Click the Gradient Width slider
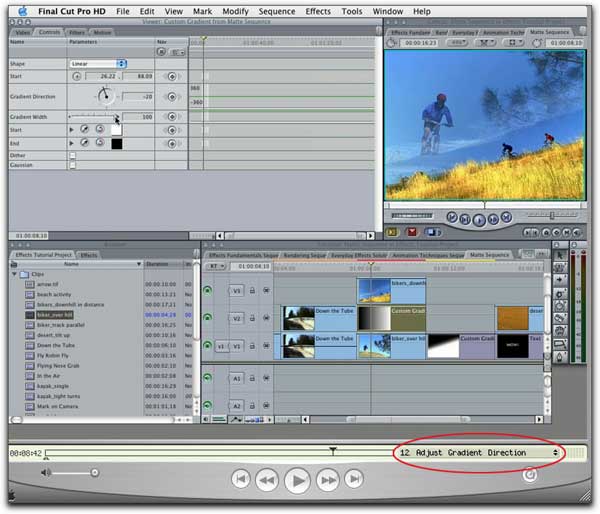Image resolution: width=600 pixels, height=514 pixels. pos(94,116)
